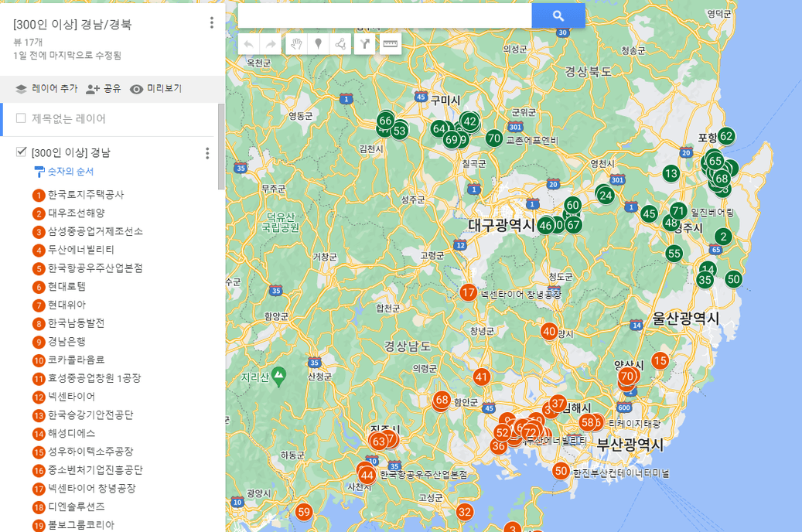Viewport: 802px width, 532px height.
Task: Click orange map marker 59
Action: point(304,512)
